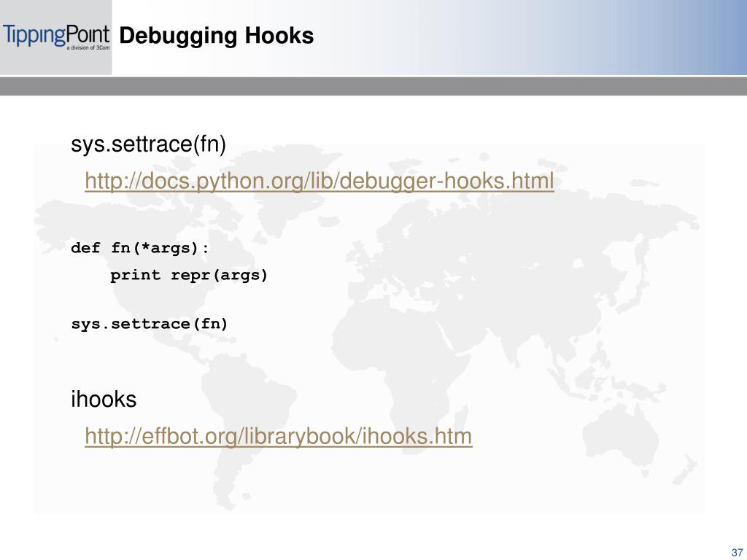The image size is (747, 560).
Task: Click 'a division of 3Com' tagline
Action: 88,48
